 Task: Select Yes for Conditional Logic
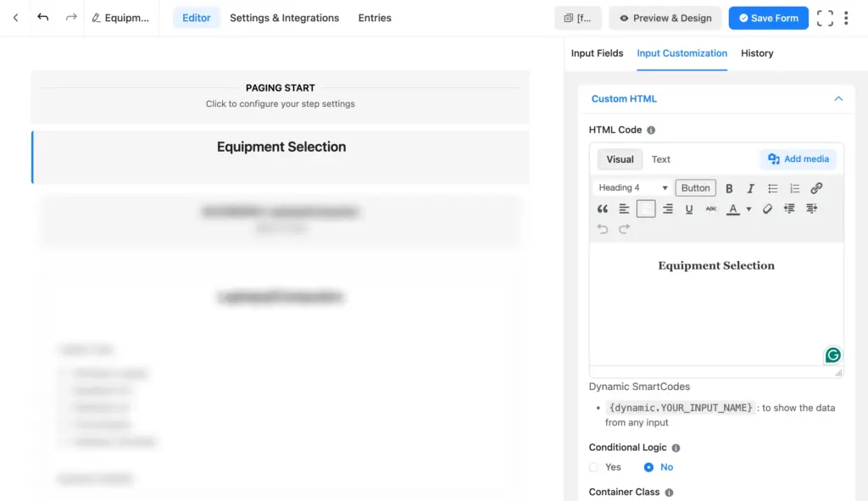click(593, 467)
